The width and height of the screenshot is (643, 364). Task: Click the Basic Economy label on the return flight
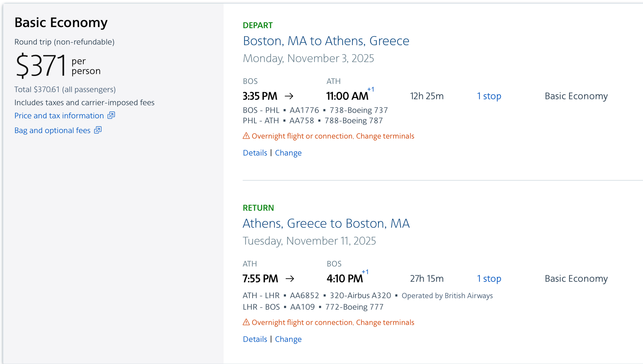pyautogui.click(x=576, y=278)
